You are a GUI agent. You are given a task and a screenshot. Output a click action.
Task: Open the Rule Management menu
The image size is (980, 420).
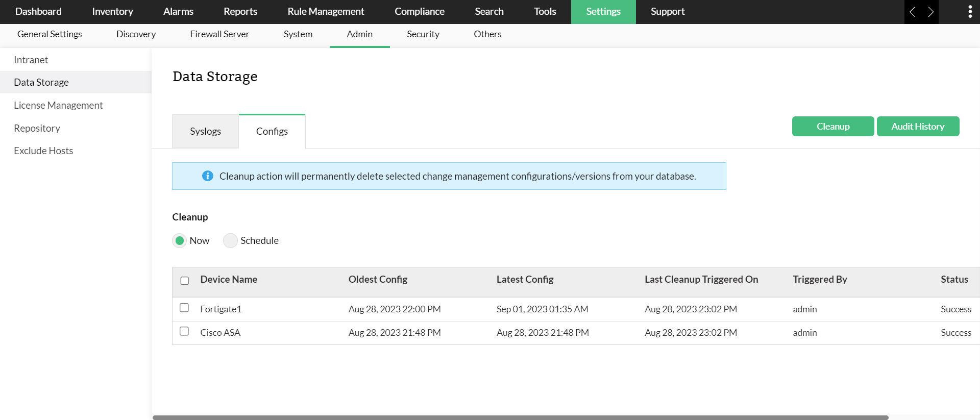click(x=326, y=12)
